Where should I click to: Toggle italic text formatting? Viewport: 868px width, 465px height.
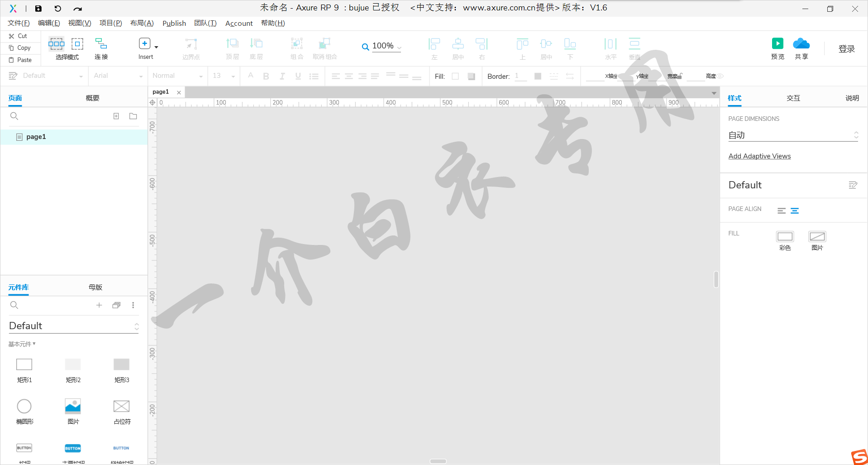tap(282, 76)
